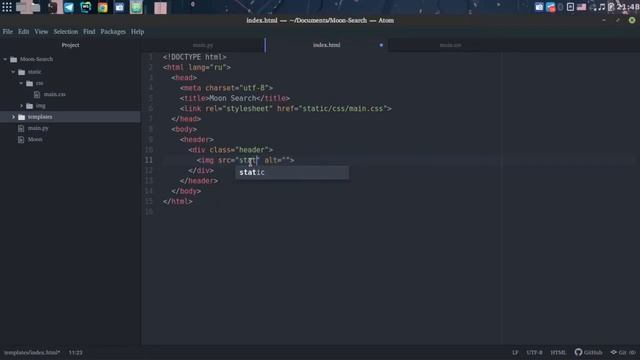Click the DOCTYPE html line
Screen dimensions: 640x360
(195, 57)
